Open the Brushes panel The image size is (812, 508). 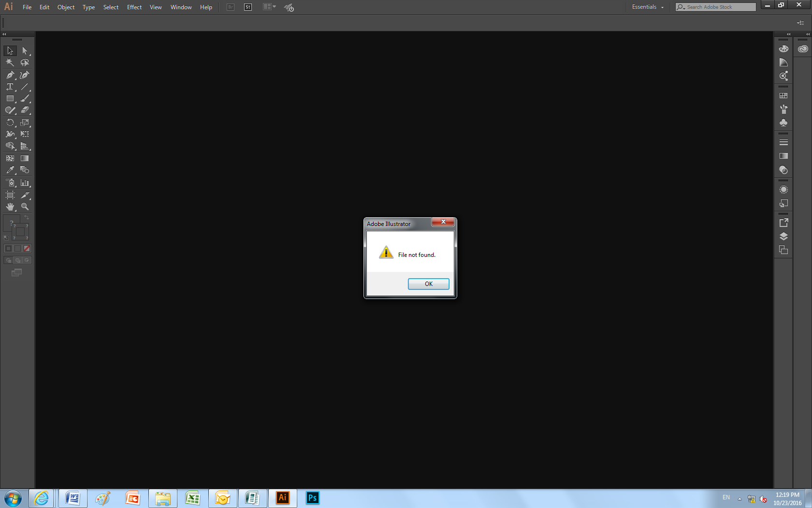[783, 109]
